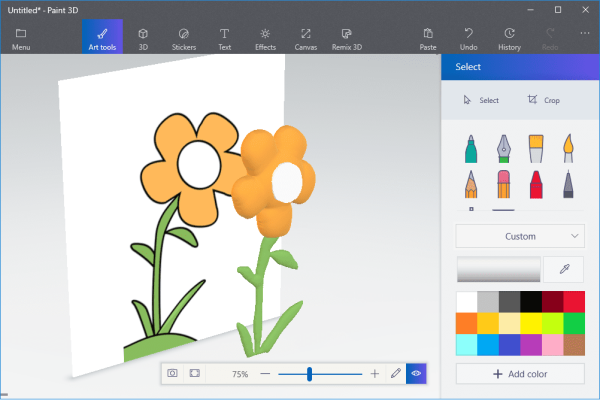Screen dimensions: 600x400
Task: Click the Add color button
Action: click(520, 373)
